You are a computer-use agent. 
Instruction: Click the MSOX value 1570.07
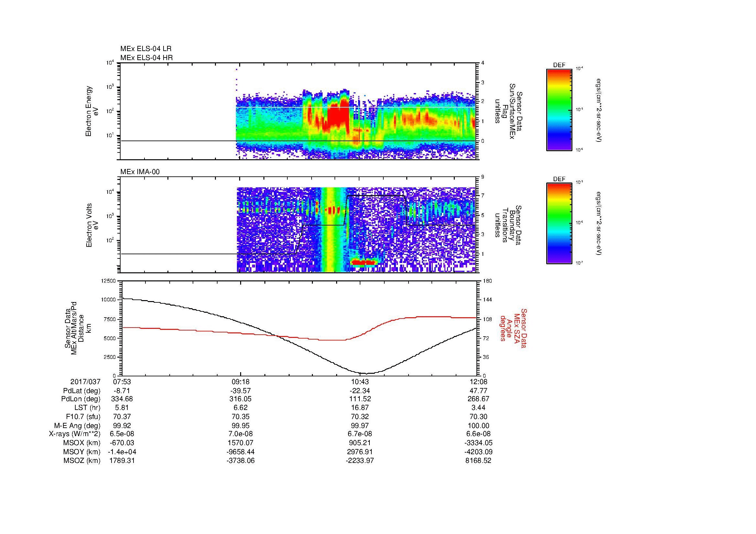click(x=241, y=443)
